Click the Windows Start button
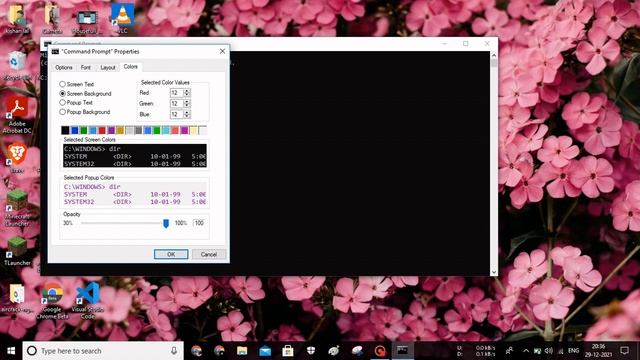Screen dimensions: 640x360 (11, 351)
